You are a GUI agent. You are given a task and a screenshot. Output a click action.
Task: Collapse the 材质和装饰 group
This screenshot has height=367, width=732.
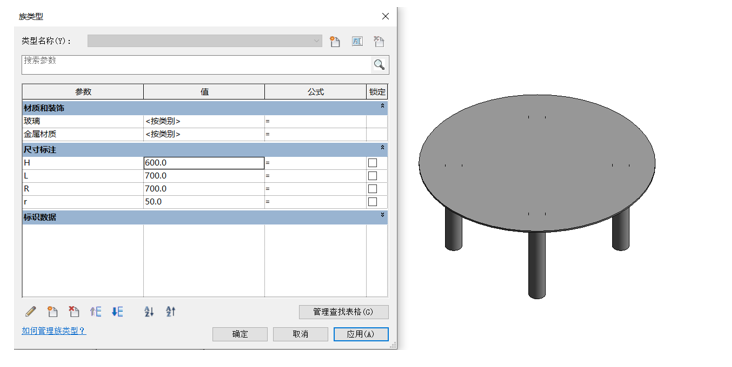382,106
